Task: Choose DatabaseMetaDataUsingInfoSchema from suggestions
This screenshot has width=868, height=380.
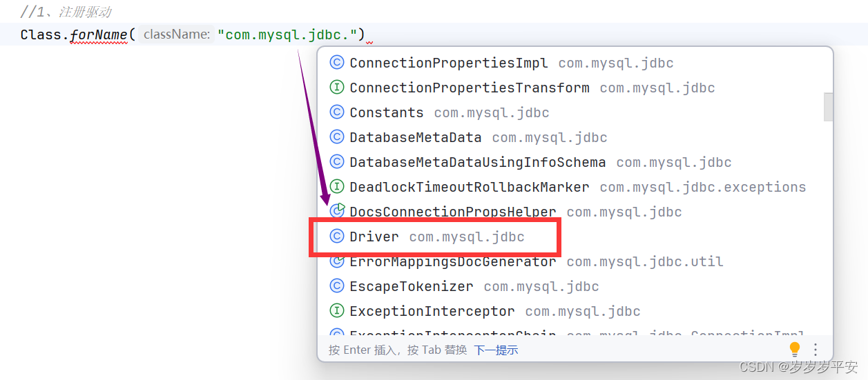Action: click(477, 162)
